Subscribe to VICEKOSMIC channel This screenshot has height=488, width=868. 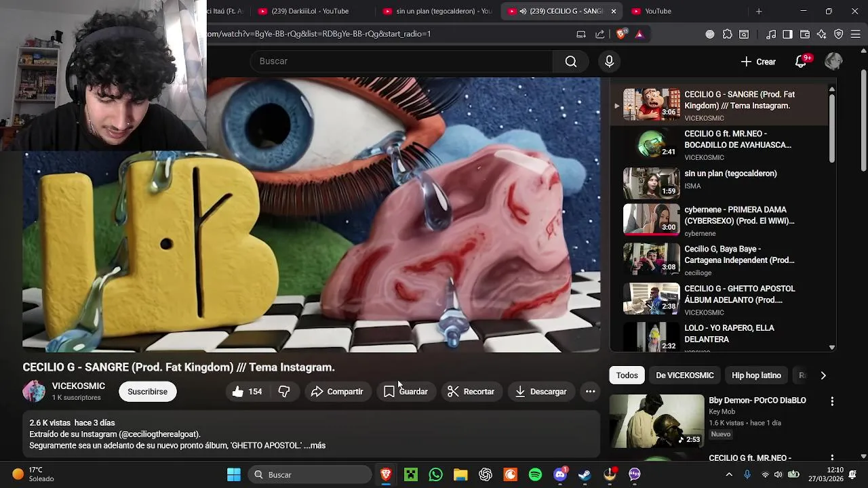(x=147, y=392)
